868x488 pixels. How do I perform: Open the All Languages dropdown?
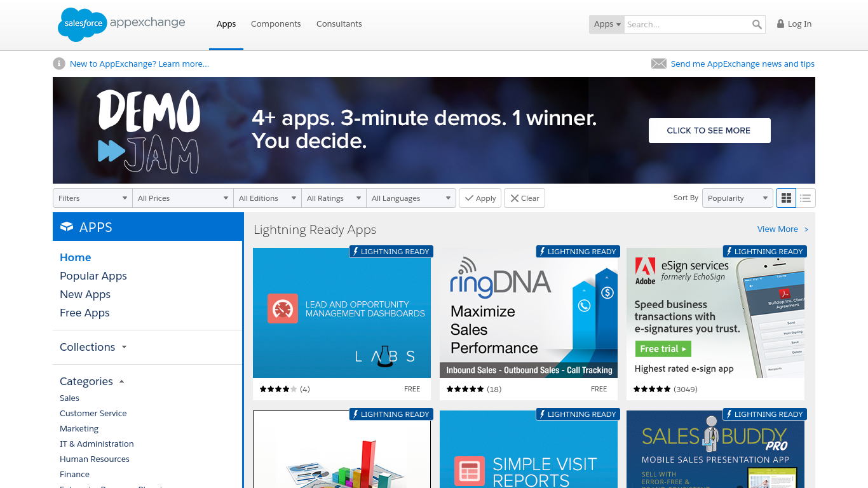click(x=411, y=198)
